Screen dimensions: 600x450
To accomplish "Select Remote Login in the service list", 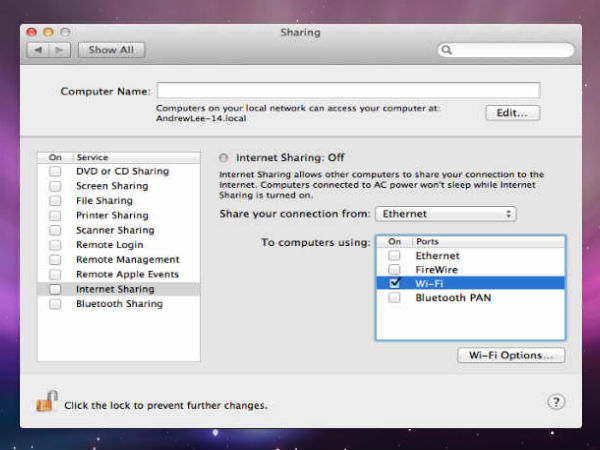I will pyautogui.click(x=110, y=245).
